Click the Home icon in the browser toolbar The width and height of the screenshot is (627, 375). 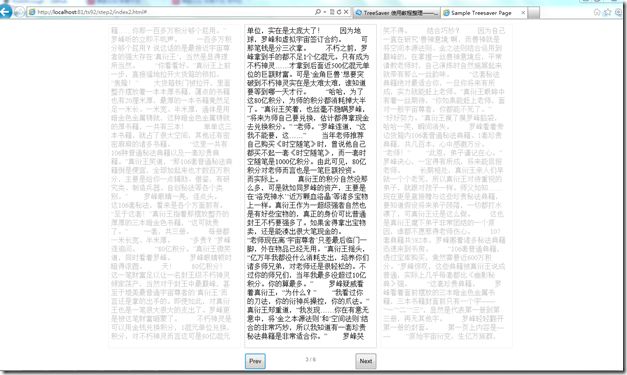597,12
